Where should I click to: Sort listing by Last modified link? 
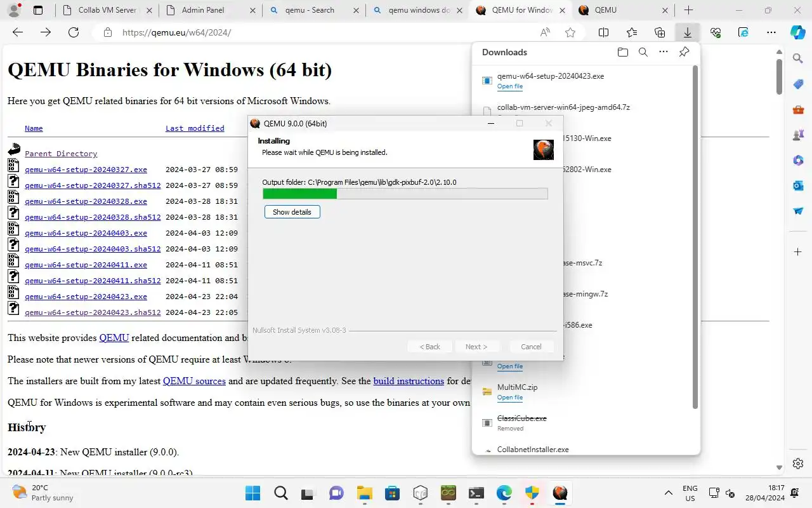[x=195, y=128]
